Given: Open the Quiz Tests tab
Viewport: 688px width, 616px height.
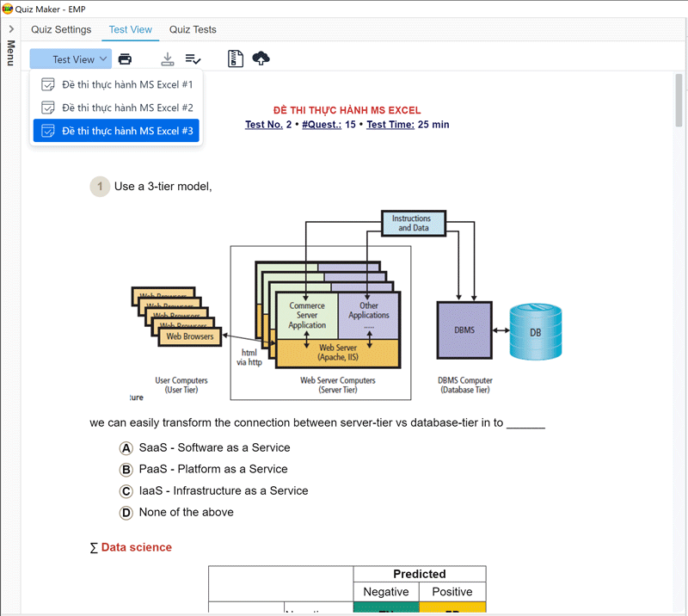Looking at the screenshot, I should pos(193,29).
